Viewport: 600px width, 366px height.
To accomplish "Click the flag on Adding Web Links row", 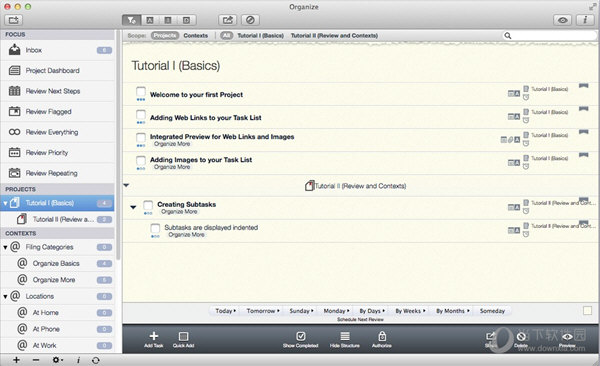I will pos(584,109).
